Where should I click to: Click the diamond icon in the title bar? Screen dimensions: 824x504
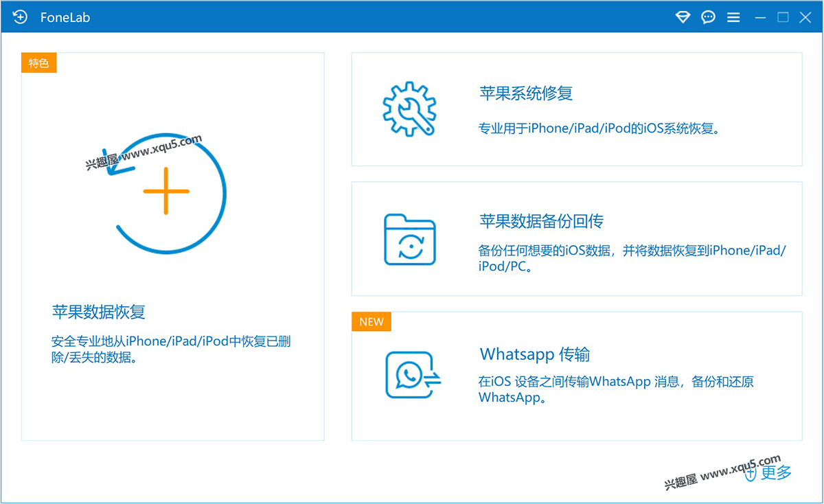683,17
